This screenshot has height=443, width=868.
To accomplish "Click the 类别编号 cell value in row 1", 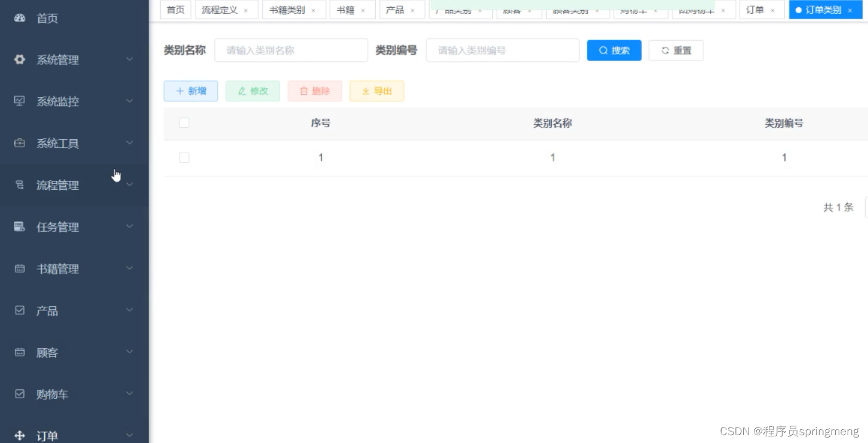I will pyautogui.click(x=784, y=158).
